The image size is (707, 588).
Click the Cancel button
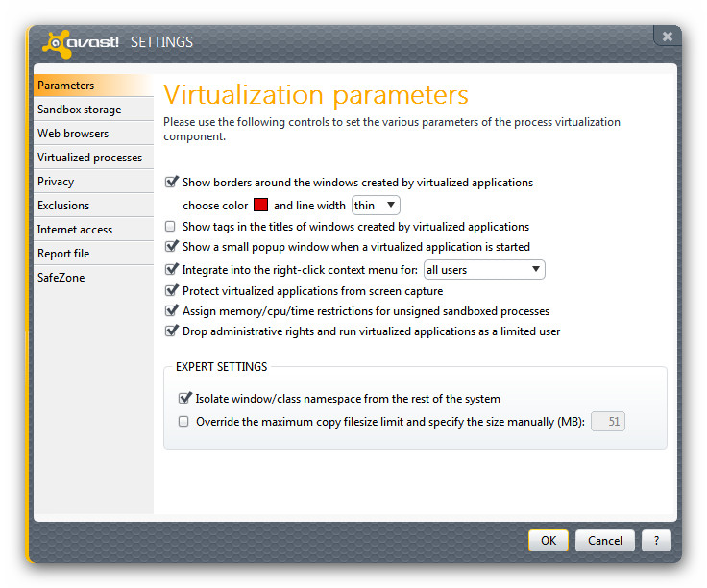click(x=605, y=540)
